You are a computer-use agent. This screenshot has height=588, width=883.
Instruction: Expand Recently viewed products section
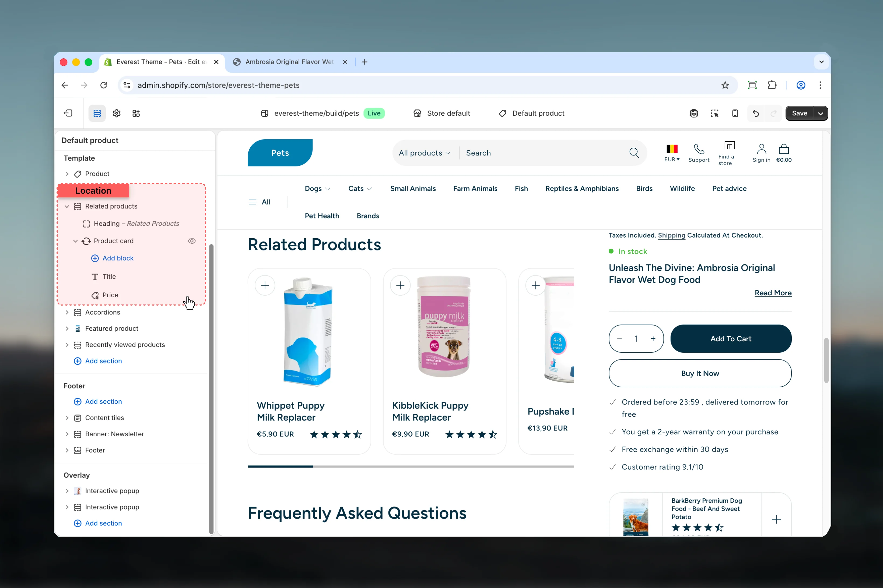coord(67,345)
